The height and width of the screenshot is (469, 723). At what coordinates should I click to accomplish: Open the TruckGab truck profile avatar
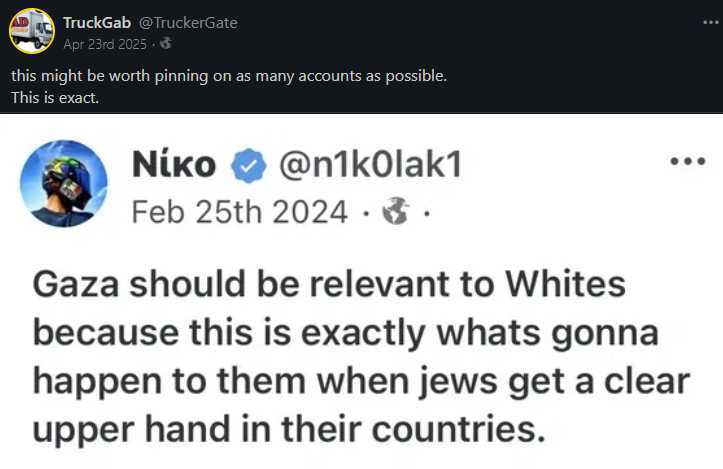[x=32, y=31]
